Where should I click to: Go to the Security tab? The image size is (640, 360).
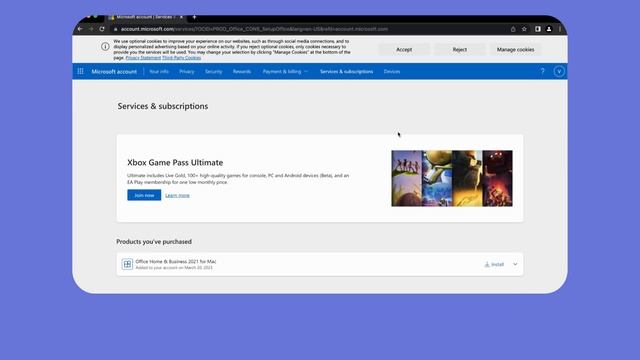click(x=213, y=71)
